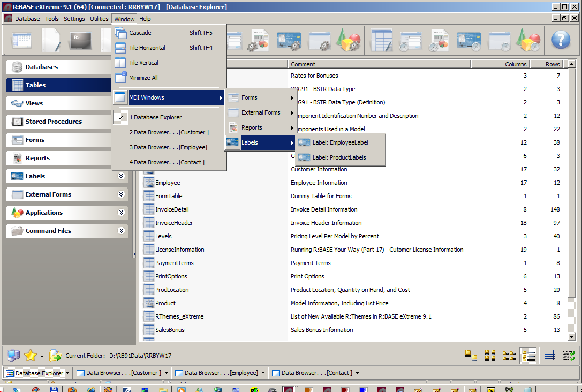Switch to details list view icon
The image size is (582, 392).
click(528, 355)
